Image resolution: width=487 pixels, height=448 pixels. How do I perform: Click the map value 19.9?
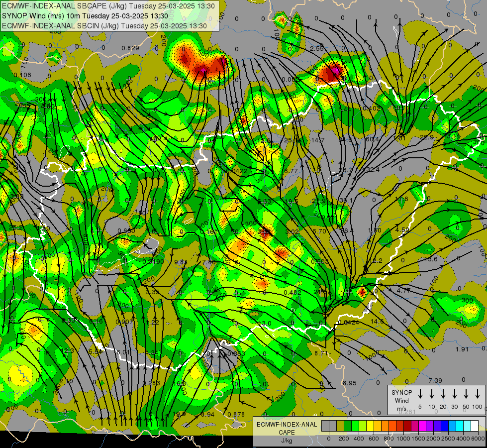click(x=179, y=414)
